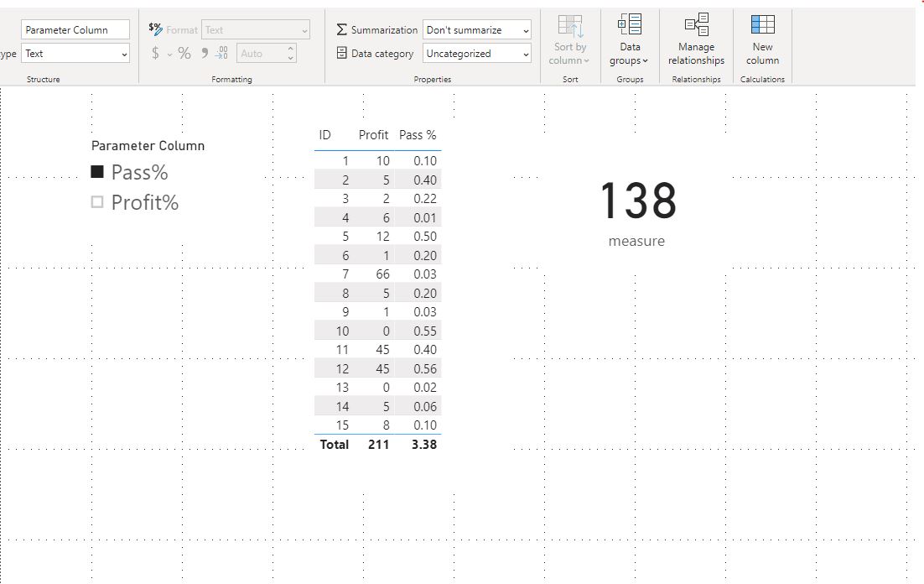Click Pass % value 0.55 in row 10
The width and height of the screenshot is (924, 584).
[425, 331]
